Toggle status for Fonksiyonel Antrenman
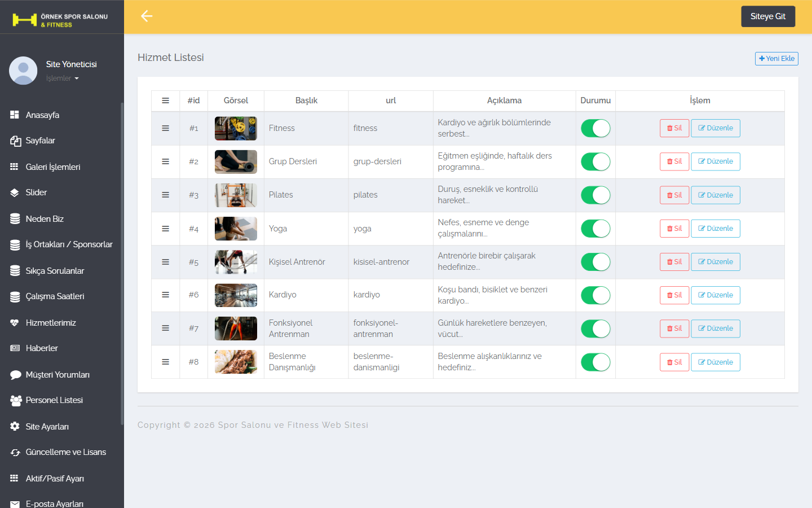Image resolution: width=812 pixels, height=508 pixels. [x=595, y=329]
